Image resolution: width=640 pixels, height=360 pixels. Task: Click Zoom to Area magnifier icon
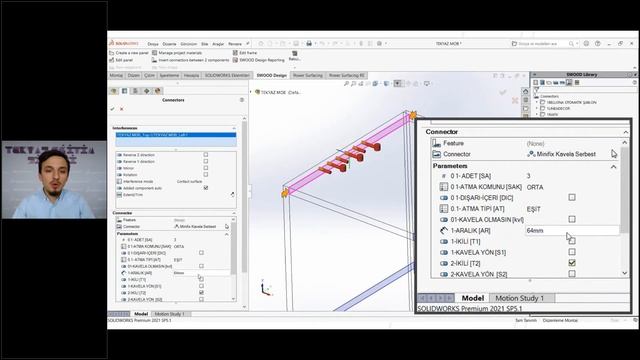click(353, 84)
